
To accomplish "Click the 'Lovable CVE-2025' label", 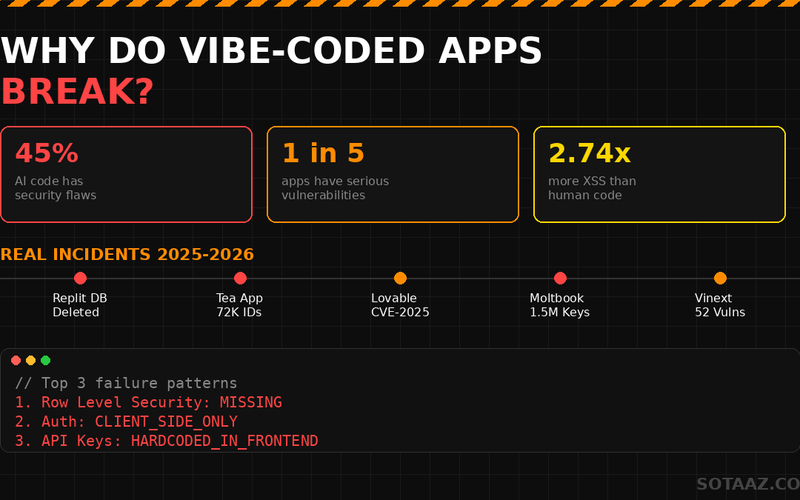I will 400,305.
